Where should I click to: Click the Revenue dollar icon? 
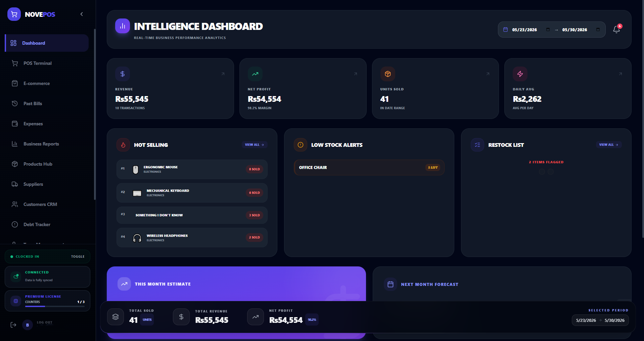pos(123,74)
